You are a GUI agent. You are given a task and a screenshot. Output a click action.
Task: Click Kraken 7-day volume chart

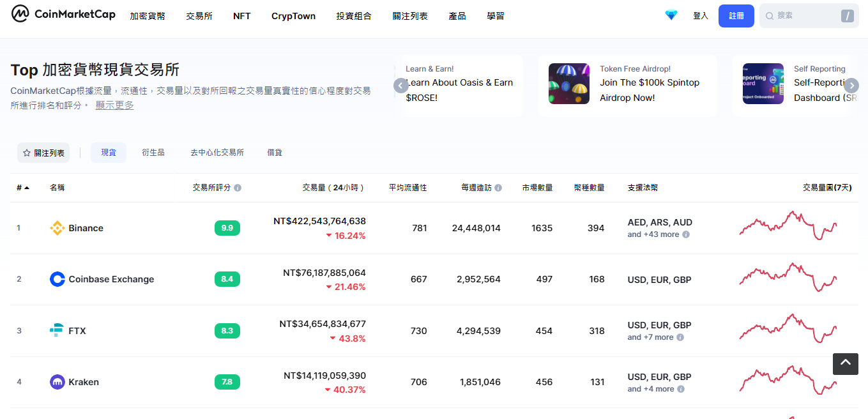tap(788, 381)
